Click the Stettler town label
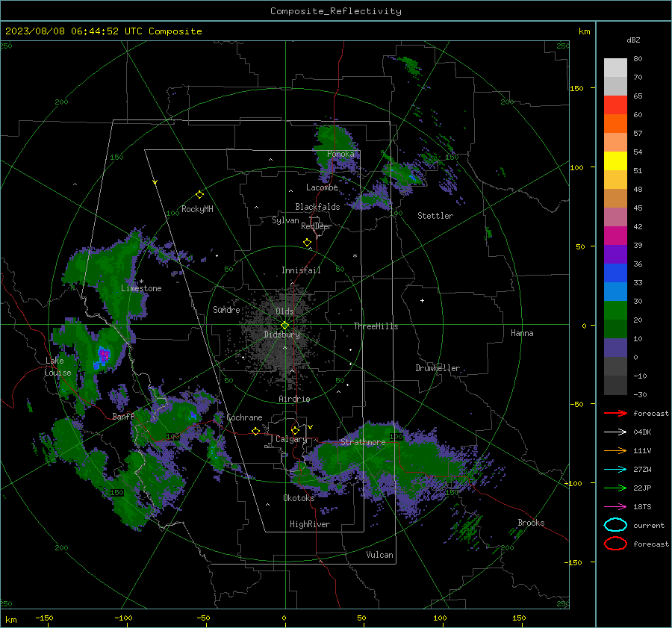This screenshot has width=672, height=628. coord(435,216)
